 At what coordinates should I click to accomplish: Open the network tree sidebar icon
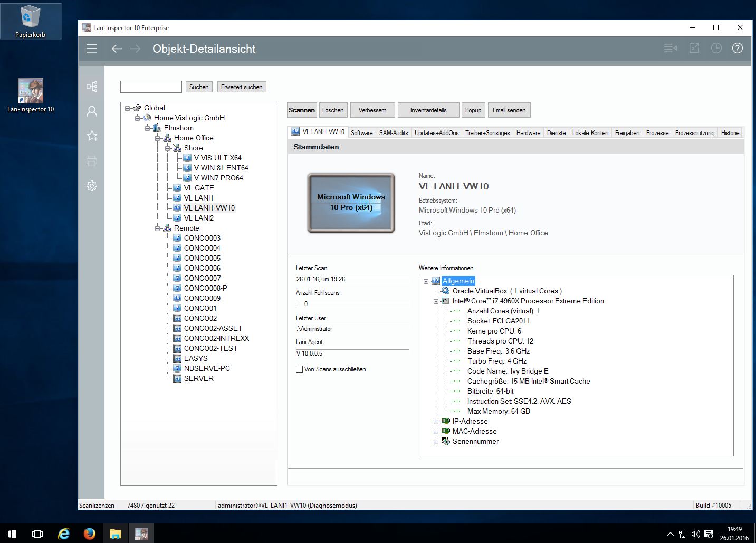click(x=92, y=86)
